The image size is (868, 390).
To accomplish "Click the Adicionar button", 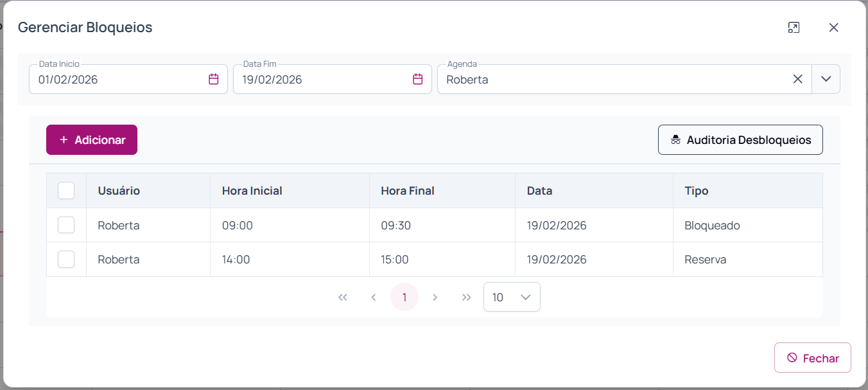I will 92,139.
